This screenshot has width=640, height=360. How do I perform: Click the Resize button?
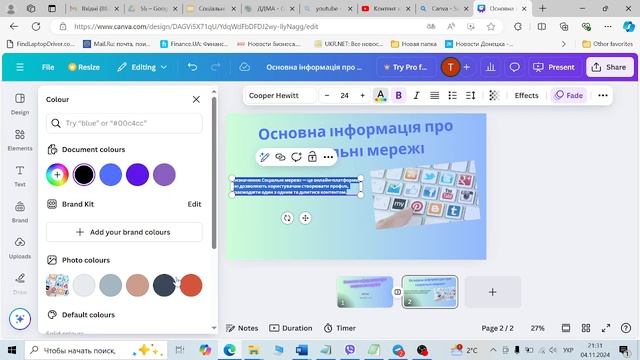point(84,67)
